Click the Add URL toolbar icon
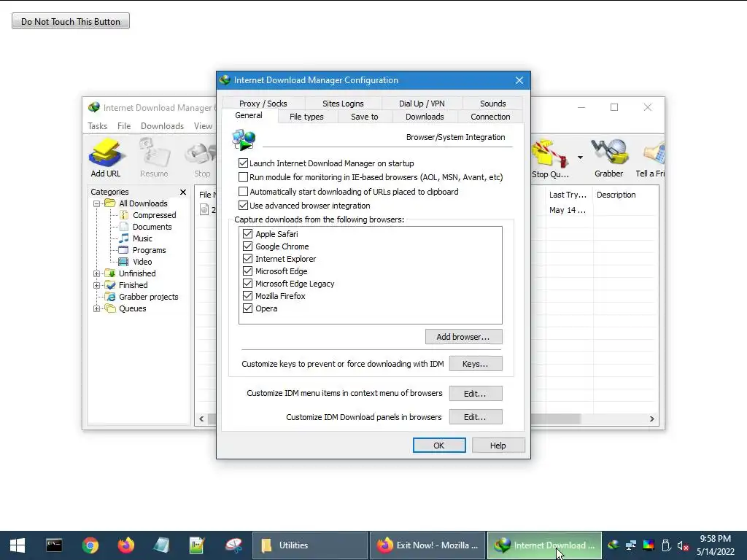 [x=106, y=158]
